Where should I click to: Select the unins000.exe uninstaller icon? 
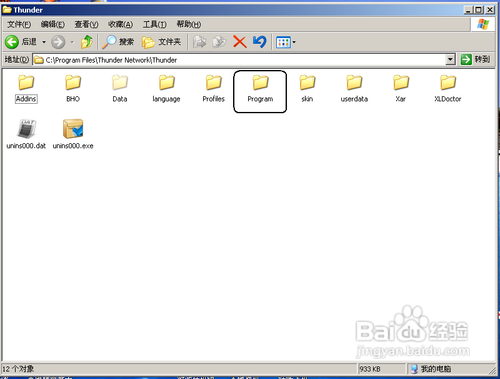pos(73,129)
